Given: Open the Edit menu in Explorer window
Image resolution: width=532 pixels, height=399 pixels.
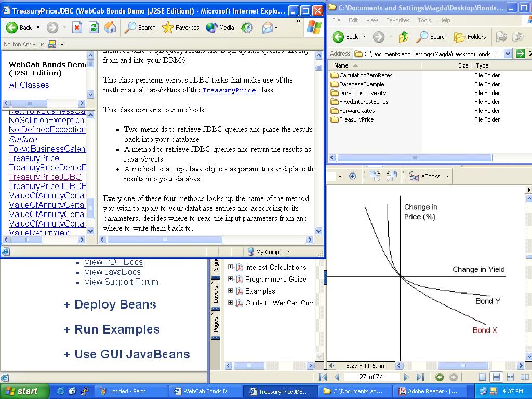Looking at the screenshot, I should tap(353, 20).
